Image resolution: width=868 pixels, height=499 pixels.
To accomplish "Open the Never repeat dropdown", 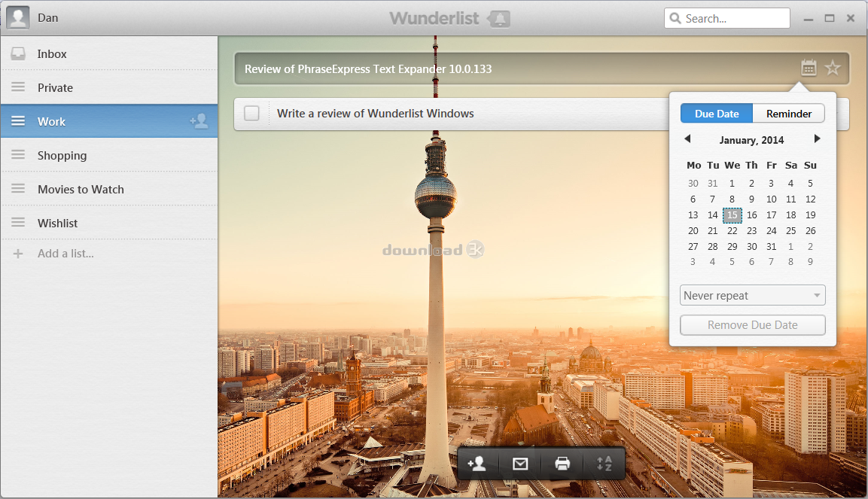I will click(752, 296).
